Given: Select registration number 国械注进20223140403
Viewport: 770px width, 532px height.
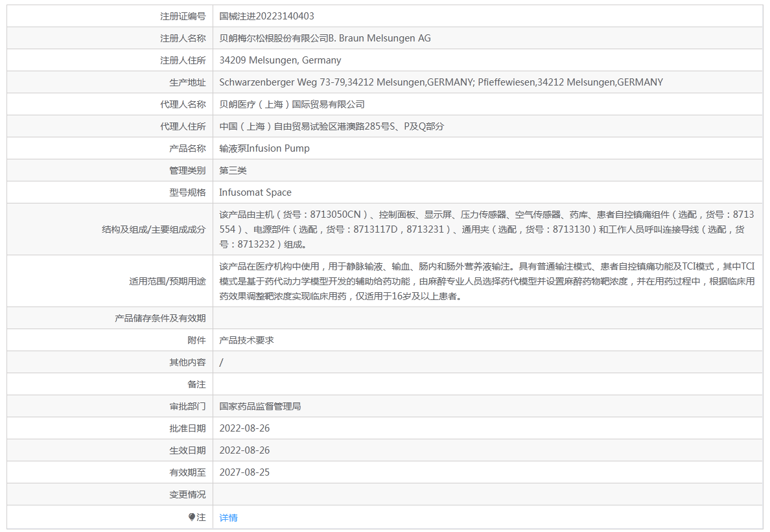Looking at the screenshot, I should click(x=266, y=16).
